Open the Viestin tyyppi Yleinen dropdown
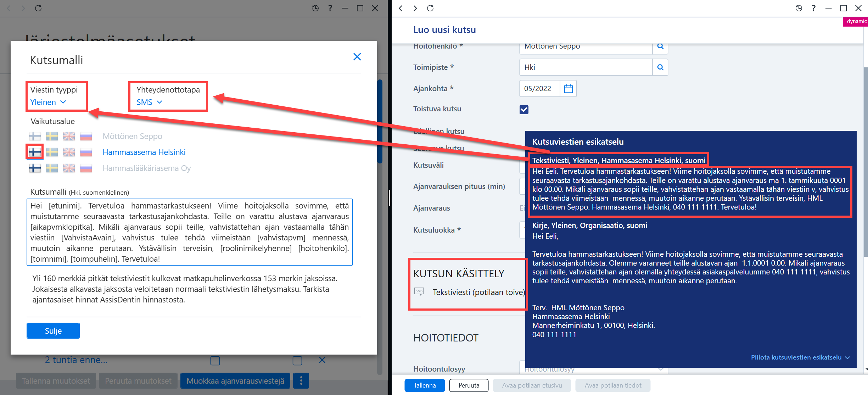 49,102
